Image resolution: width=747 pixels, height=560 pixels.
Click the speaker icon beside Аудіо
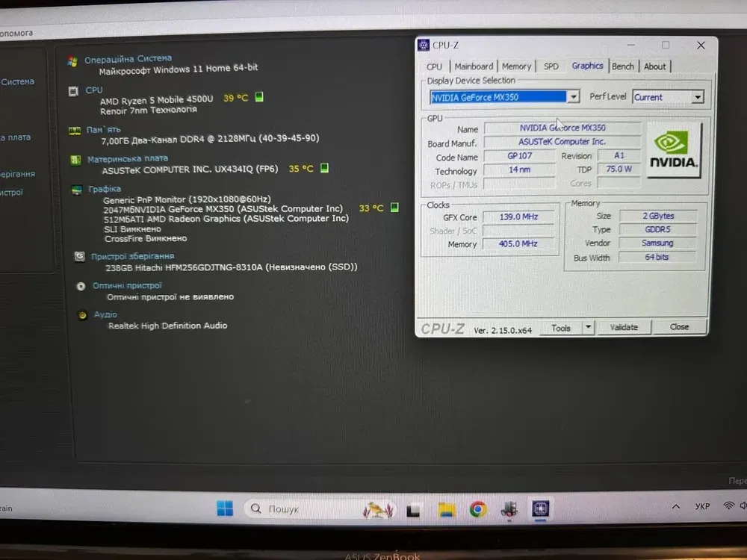coord(82,315)
